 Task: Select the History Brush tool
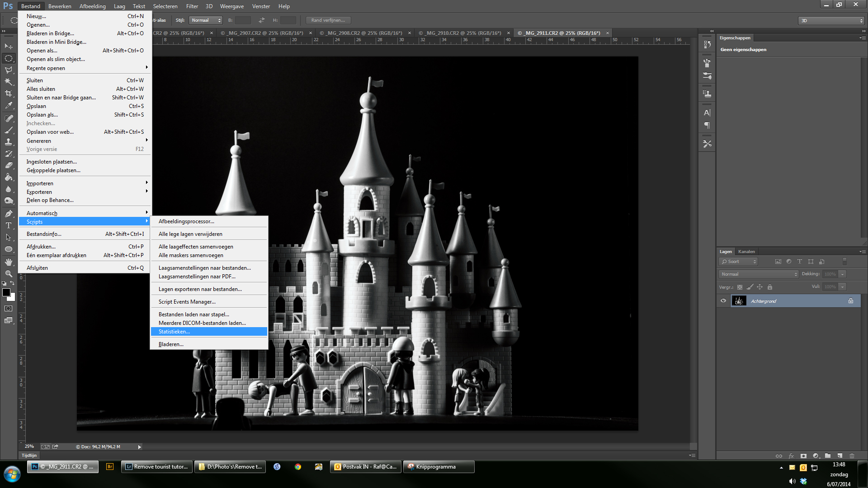(9, 154)
